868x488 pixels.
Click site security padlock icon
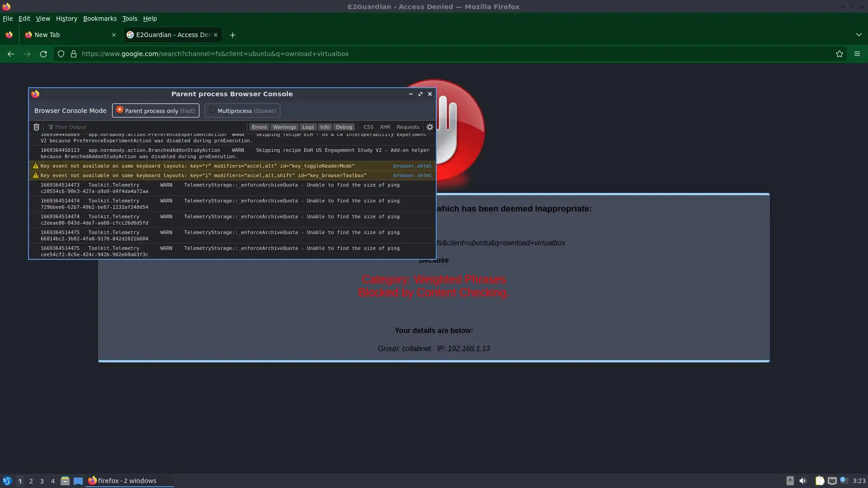coord(73,54)
